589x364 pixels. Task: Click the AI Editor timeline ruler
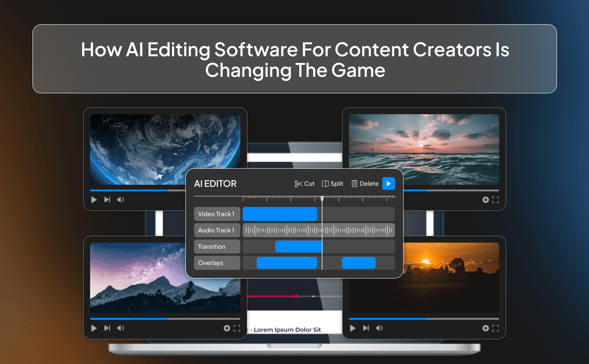tap(319, 199)
